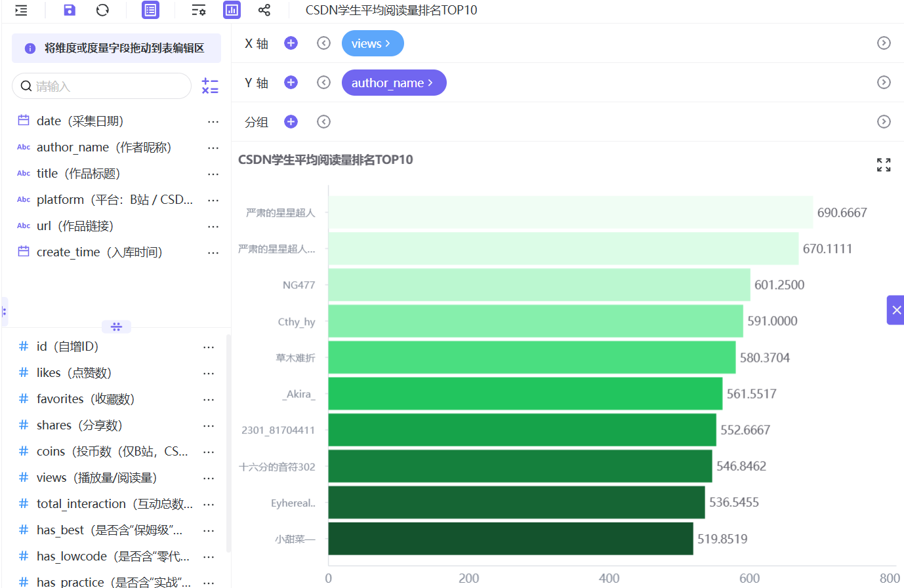This screenshot has width=904, height=588.
Task: Click the darkest green bar for 小甜菜—
Action: point(510,539)
